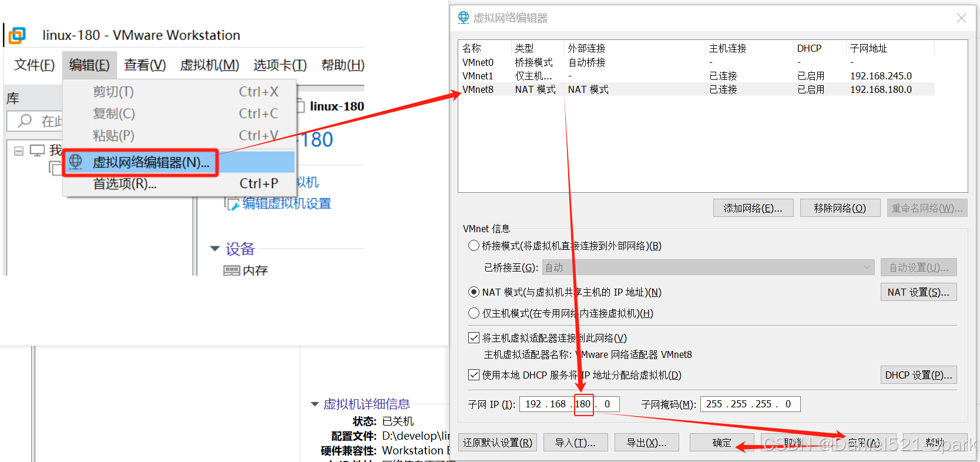Screen dimensions: 980x462
Task: Click the computer icon in library tree
Action: click(37, 150)
